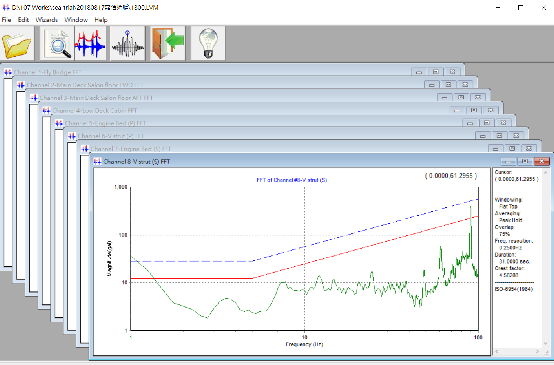Click the red and blue spectrum toolbar icon
Viewport: 554px width, 365px height.
pos(90,43)
